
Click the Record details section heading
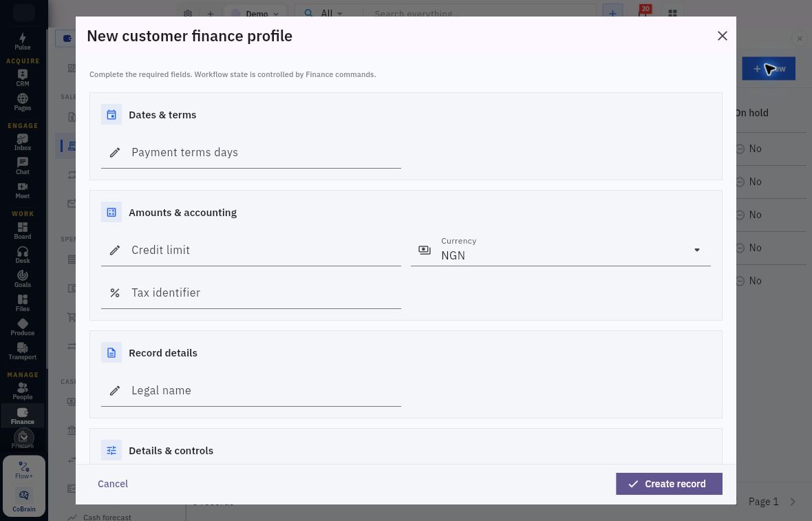coord(163,353)
